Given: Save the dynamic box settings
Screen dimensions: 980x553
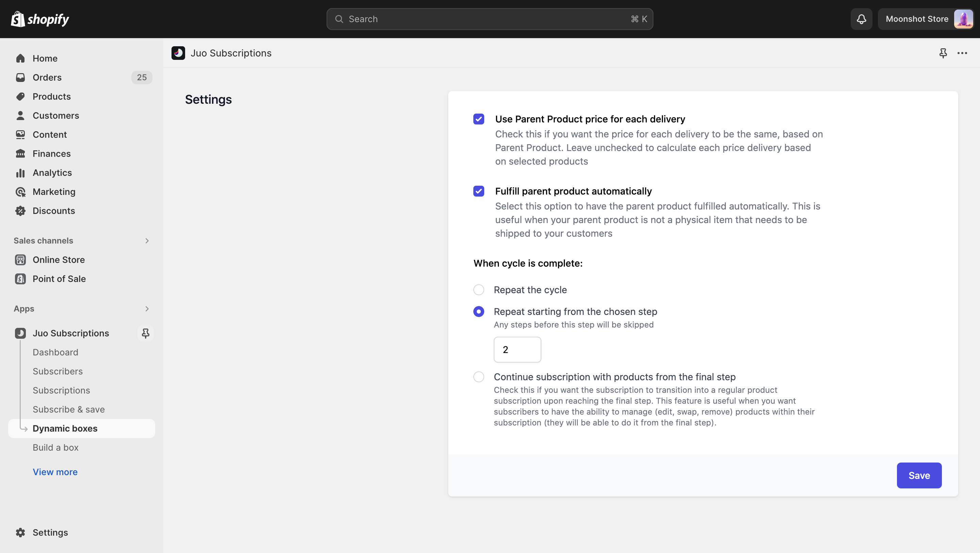Looking at the screenshot, I should [x=919, y=475].
